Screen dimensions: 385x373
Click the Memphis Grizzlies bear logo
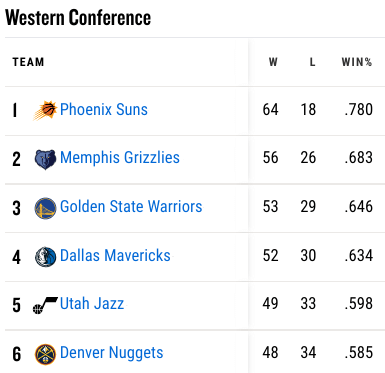pyautogui.click(x=45, y=159)
